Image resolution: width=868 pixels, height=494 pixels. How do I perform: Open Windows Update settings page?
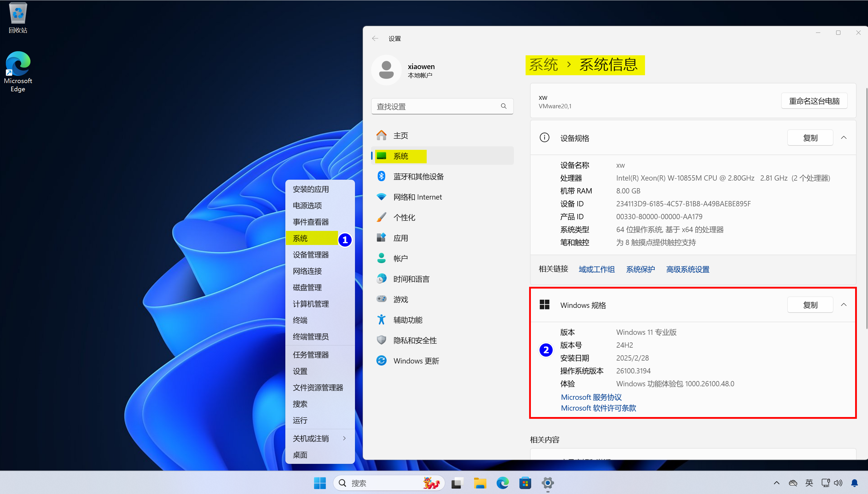click(x=416, y=361)
